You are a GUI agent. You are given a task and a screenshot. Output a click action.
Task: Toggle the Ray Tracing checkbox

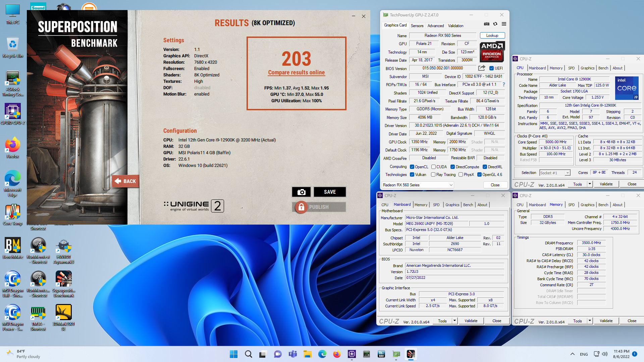tap(433, 175)
